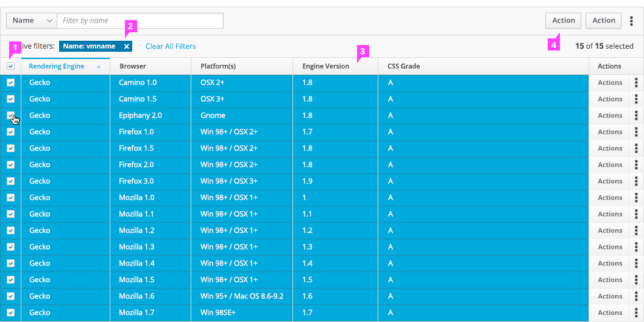Toggle the select-all checkbox in table header
This screenshot has width=644, height=322.
tap(10, 66)
